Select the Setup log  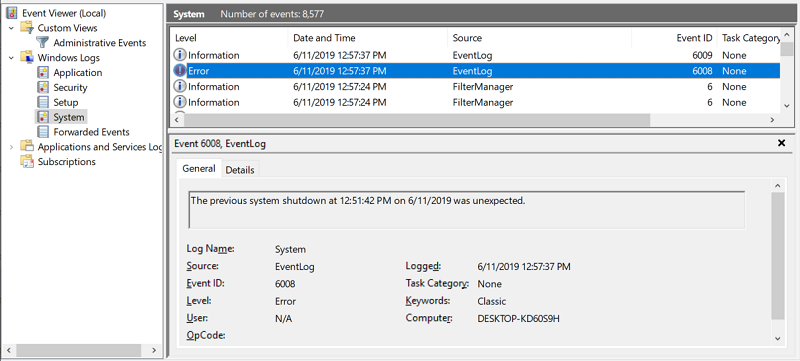66,102
